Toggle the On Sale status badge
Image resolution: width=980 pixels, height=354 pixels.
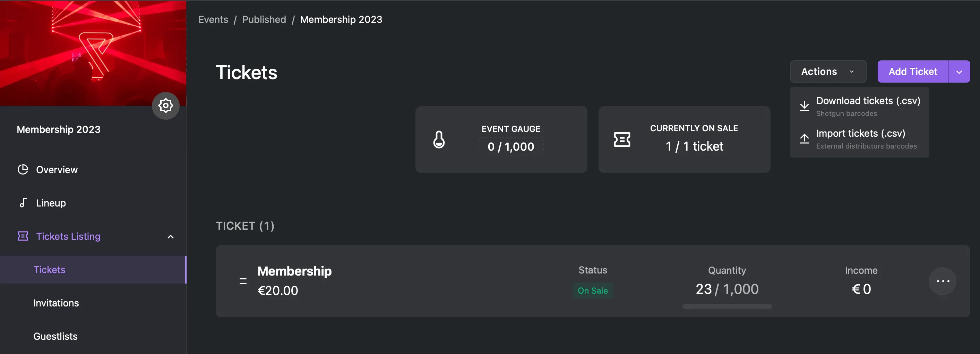592,290
